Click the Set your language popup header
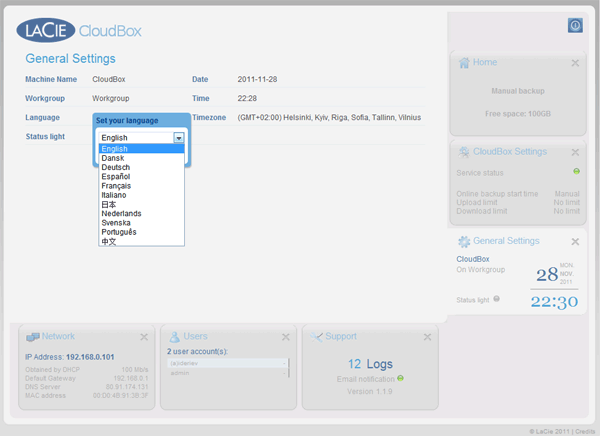 pyautogui.click(x=127, y=120)
